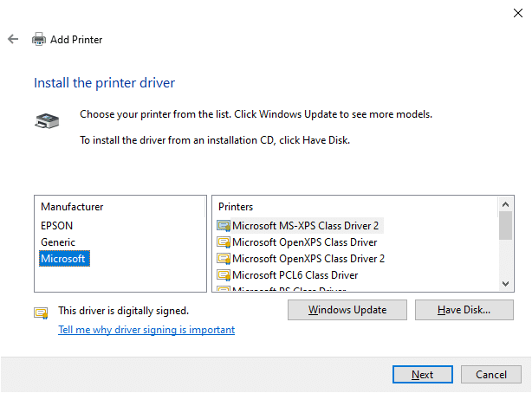Click the Add Printer title icon
The image size is (532, 393).
(39, 39)
